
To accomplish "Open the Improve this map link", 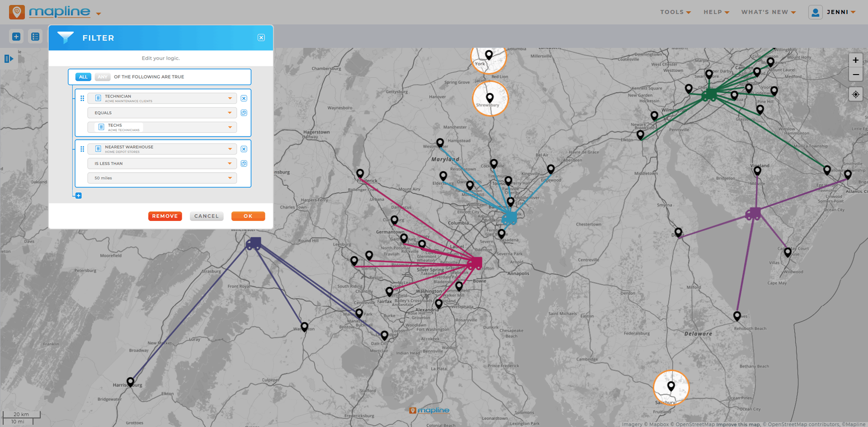I will 738,424.
